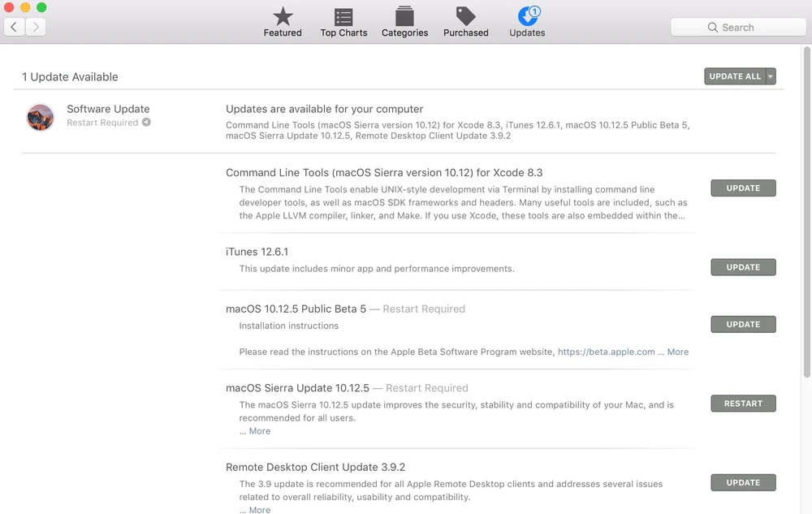Update the Command Line Tools for Xcode
This screenshot has height=514, width=812.
(x=743, y=188)
